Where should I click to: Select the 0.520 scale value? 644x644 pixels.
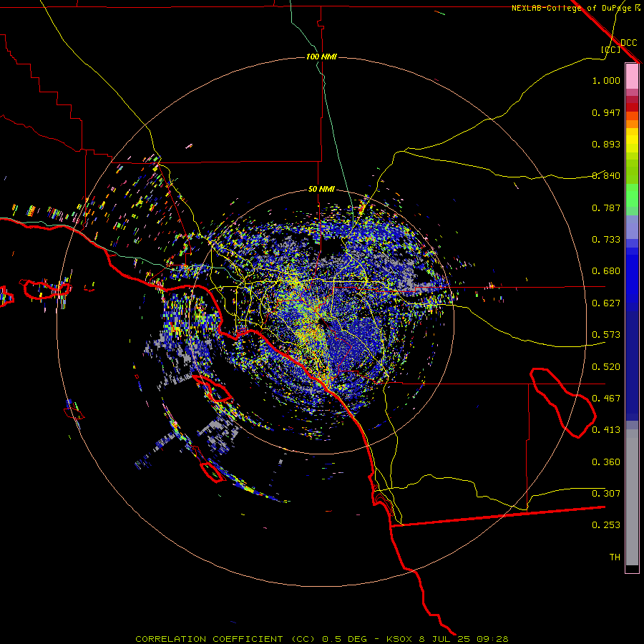click(606, 367)
